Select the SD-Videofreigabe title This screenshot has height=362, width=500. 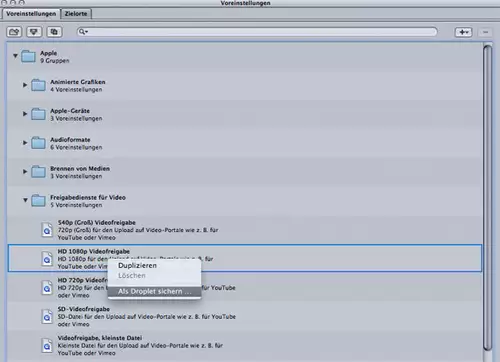84,309
